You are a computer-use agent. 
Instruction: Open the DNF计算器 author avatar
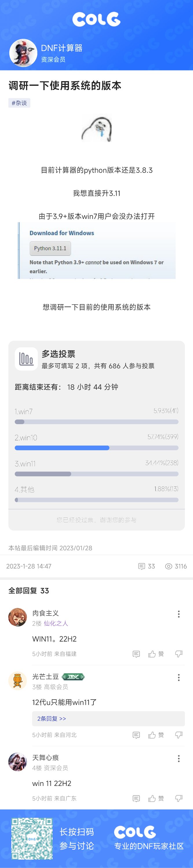[x=23, y=53]
